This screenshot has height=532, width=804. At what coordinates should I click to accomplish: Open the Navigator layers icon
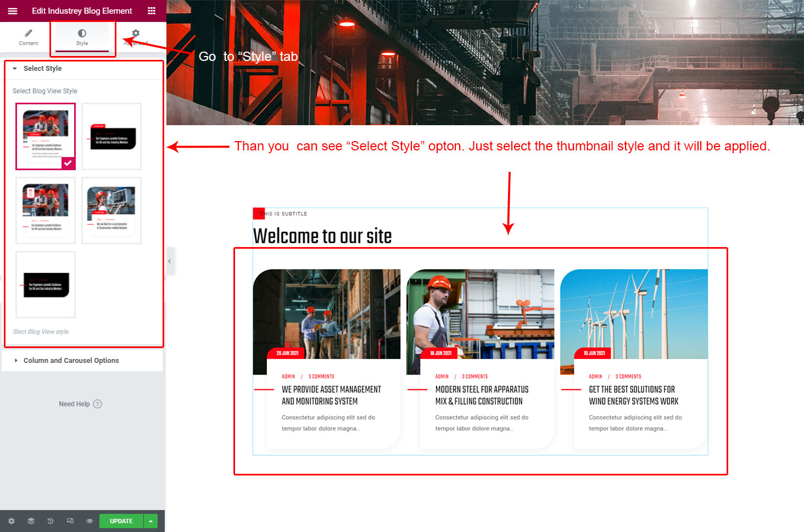pos(31,521)
